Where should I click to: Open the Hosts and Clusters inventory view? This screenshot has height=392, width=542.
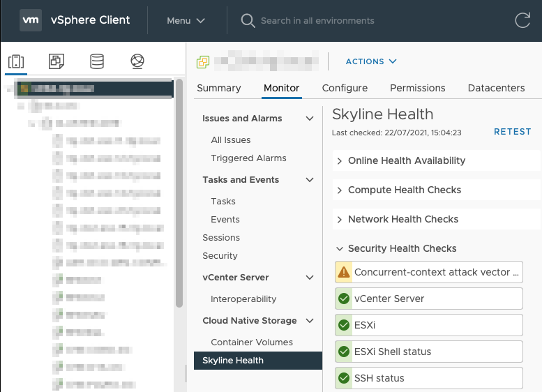(16, 61)
